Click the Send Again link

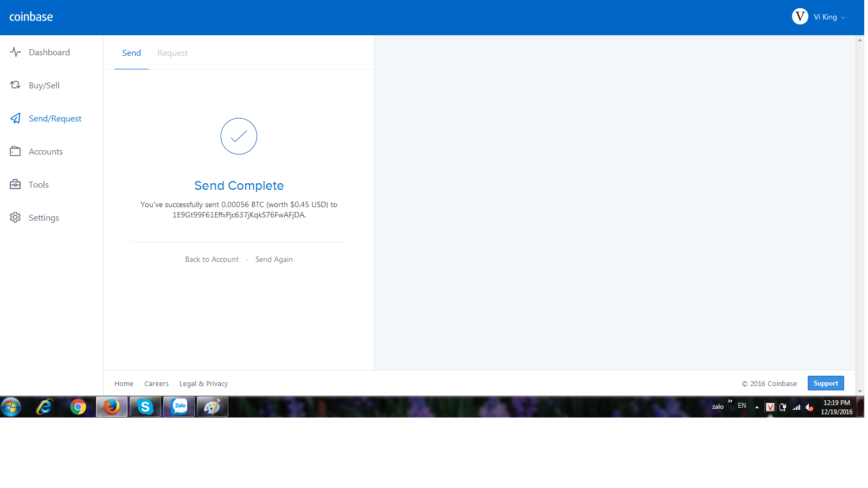[x=274, y=259]
